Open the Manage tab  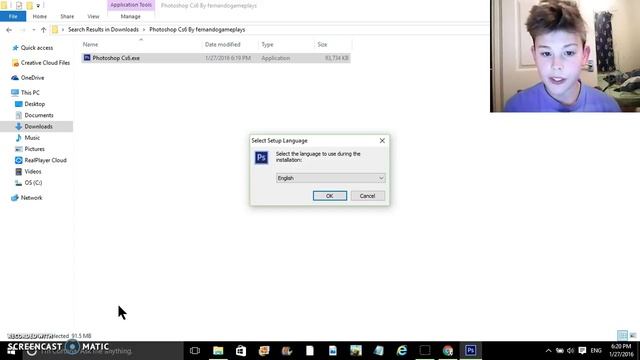(131, 16)
